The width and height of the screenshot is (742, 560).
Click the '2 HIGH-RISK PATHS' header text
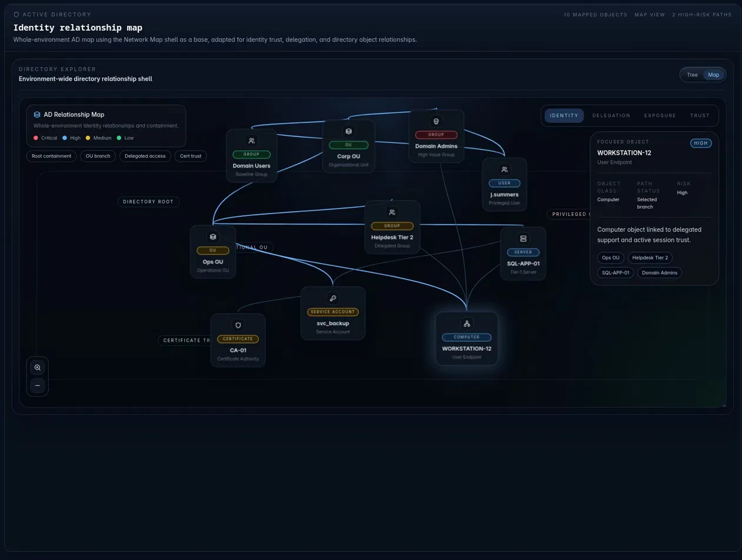click(702, 15)
